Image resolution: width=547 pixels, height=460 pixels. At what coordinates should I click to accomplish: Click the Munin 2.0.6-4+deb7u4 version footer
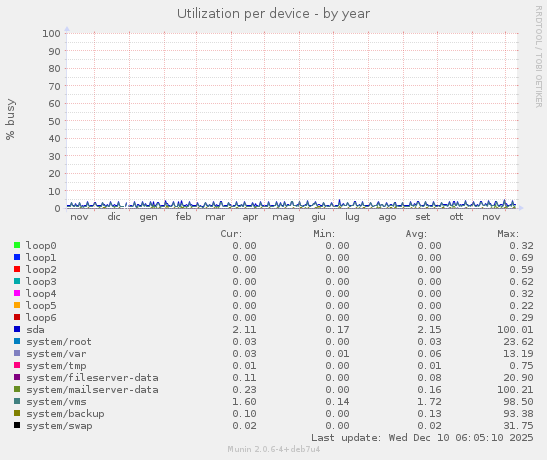(274, 449)
